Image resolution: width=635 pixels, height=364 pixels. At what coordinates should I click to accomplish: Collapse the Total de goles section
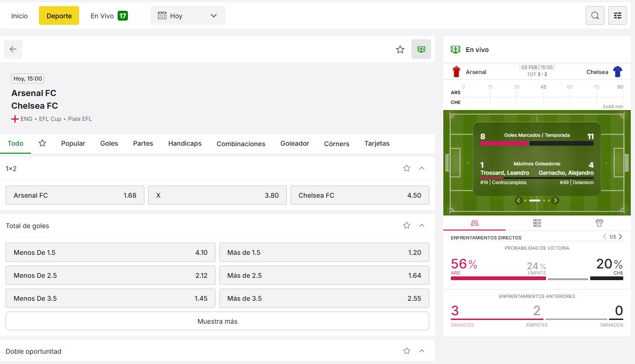422,225
